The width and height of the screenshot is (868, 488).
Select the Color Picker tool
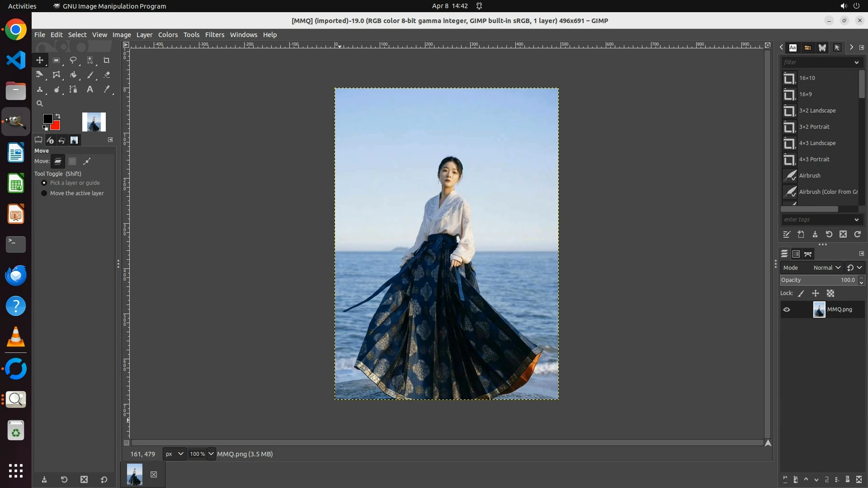107,89
